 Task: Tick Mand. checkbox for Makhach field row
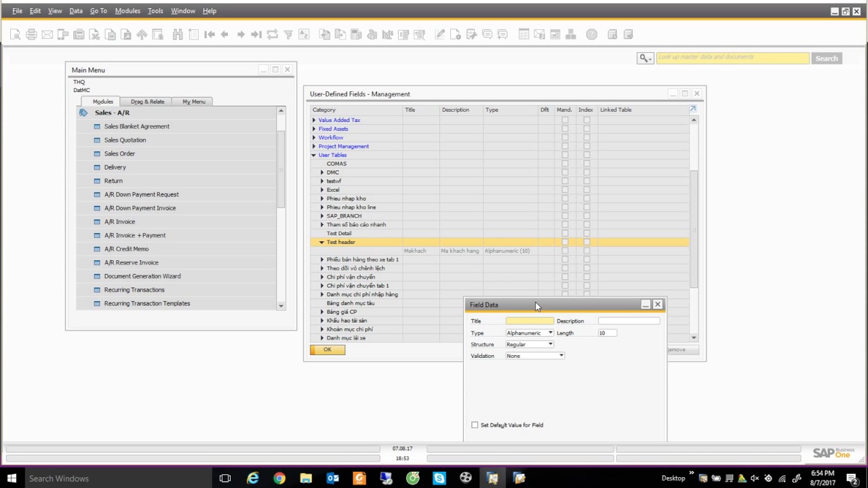tap(565, 251)
